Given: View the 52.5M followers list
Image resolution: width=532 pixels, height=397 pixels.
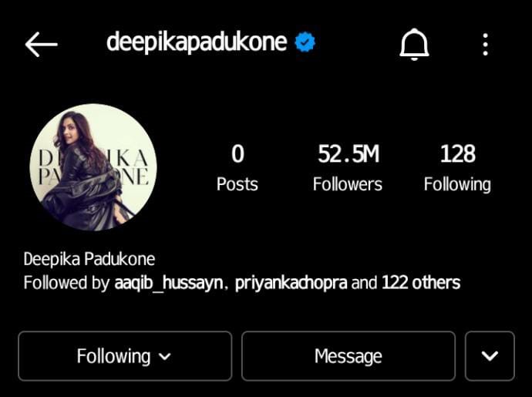Looking at the screenshot, I should (348, 167).
